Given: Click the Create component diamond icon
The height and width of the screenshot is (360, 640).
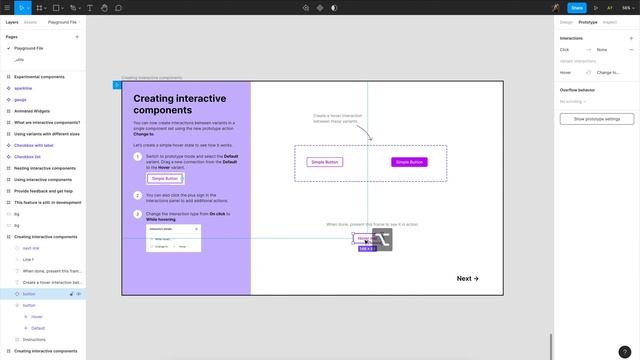Looking at the screenshot, I should (320, 8).
